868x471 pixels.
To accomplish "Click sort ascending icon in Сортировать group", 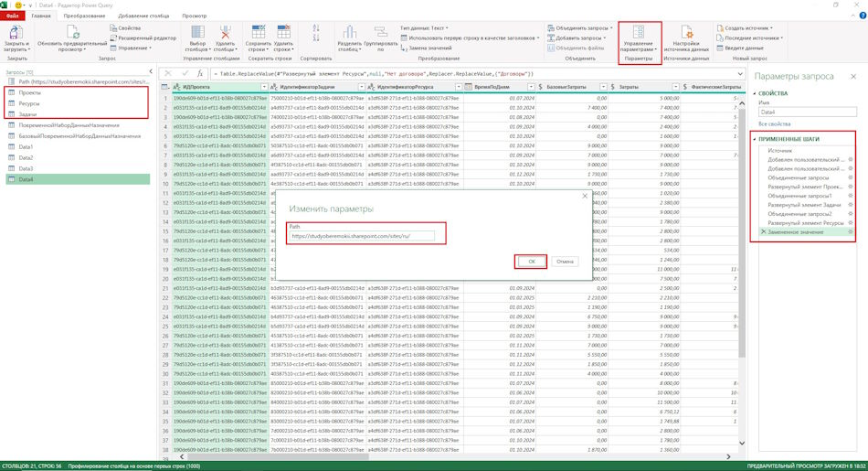I will [x=316, y=27].
